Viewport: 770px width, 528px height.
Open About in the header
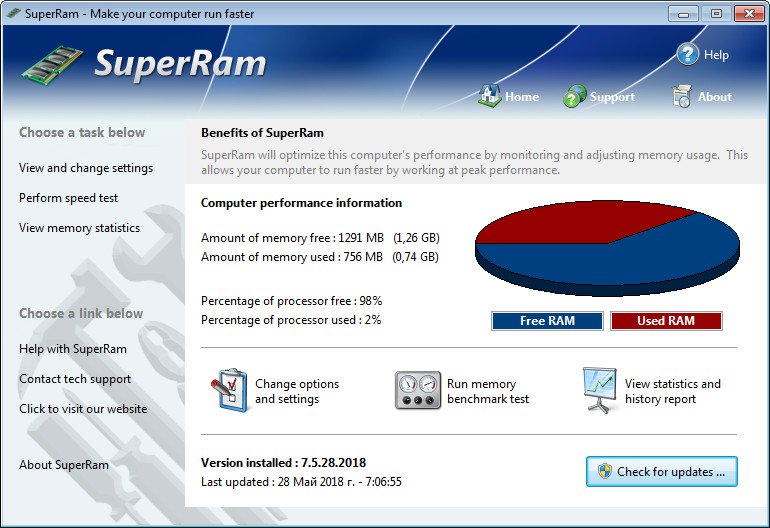click(715, 97)
